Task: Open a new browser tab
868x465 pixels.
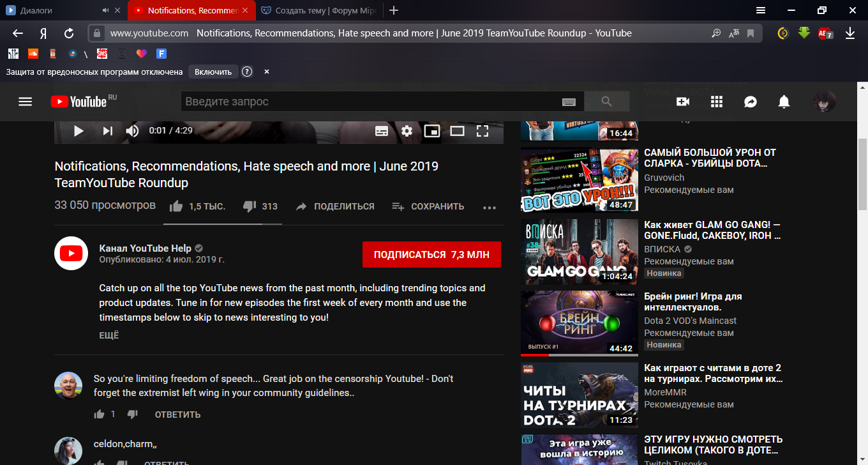Action: tap(394, 11)
